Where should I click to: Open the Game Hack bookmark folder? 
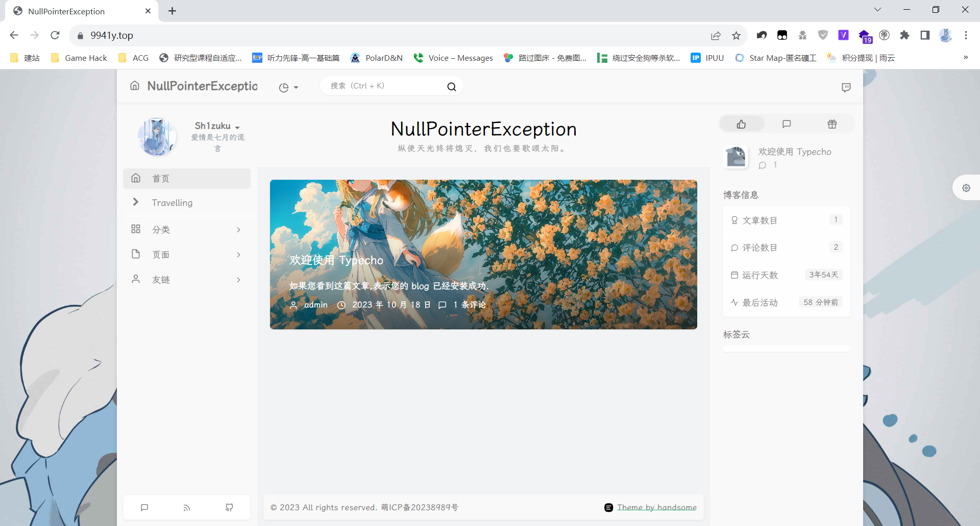tap(79, 58)
